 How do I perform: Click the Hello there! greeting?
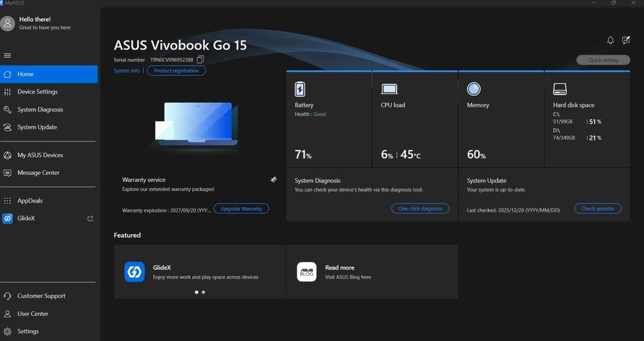35,19
